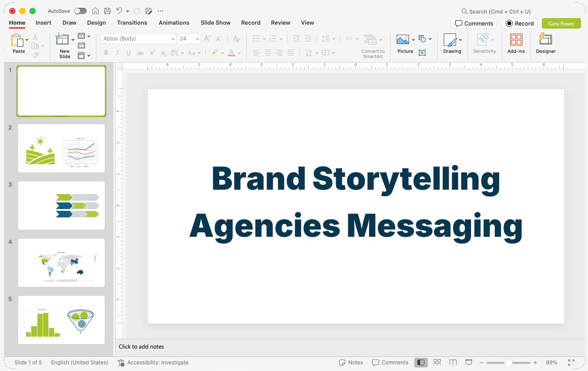Open the Draw tab
This screenshot has height=371, width=588.
point(69,22)
